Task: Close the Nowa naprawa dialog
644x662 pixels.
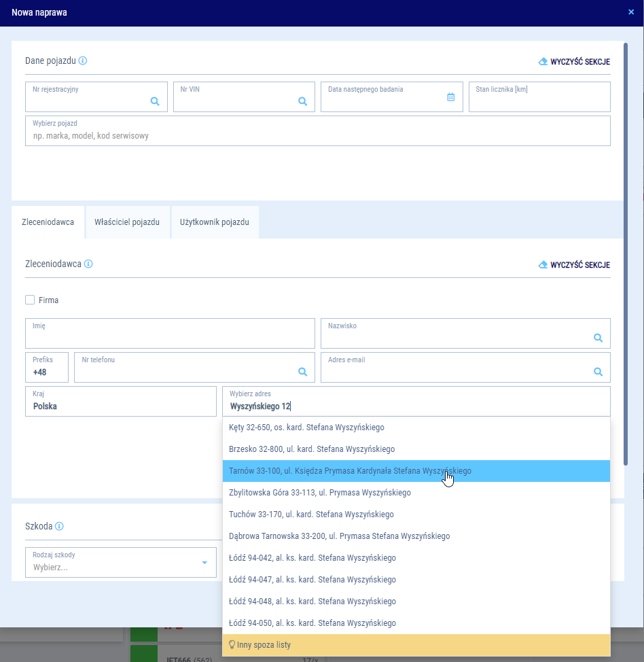Action: (x=631, y=12)
